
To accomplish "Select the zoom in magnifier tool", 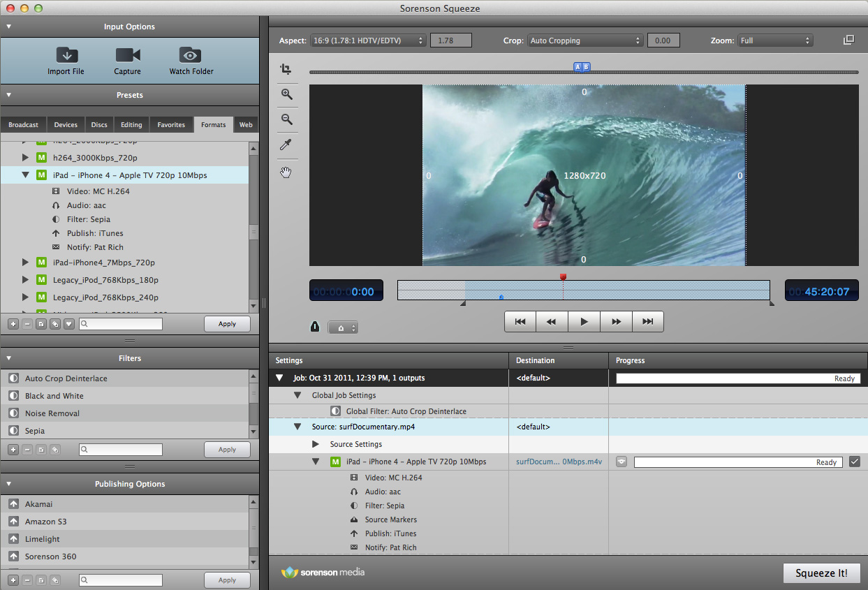I will (x=286, y=94).
